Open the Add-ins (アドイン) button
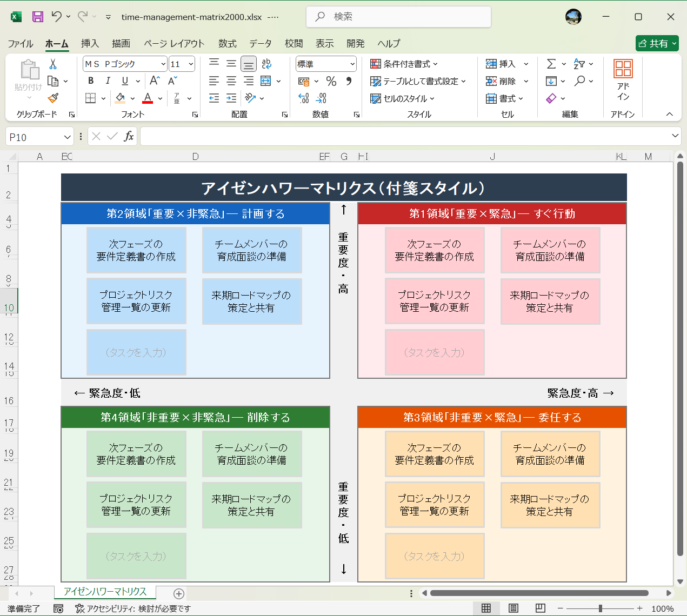 click(623, 80)
